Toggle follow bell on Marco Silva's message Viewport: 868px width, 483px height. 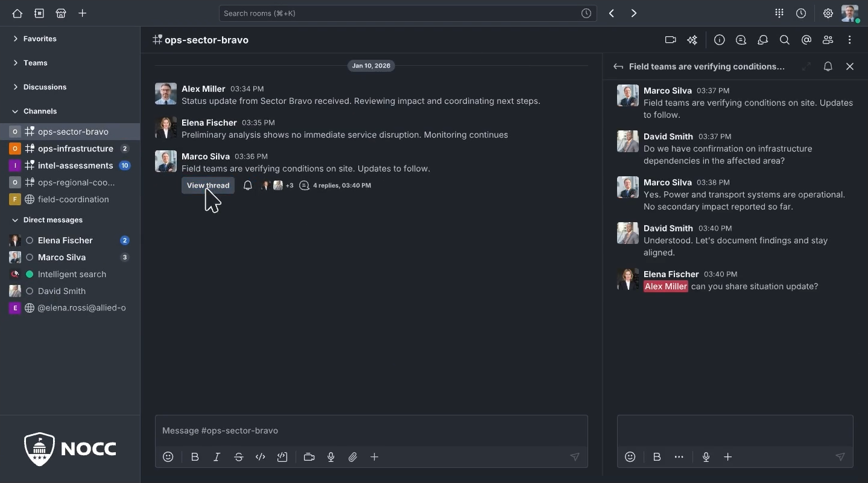click(x=247, y=185)
